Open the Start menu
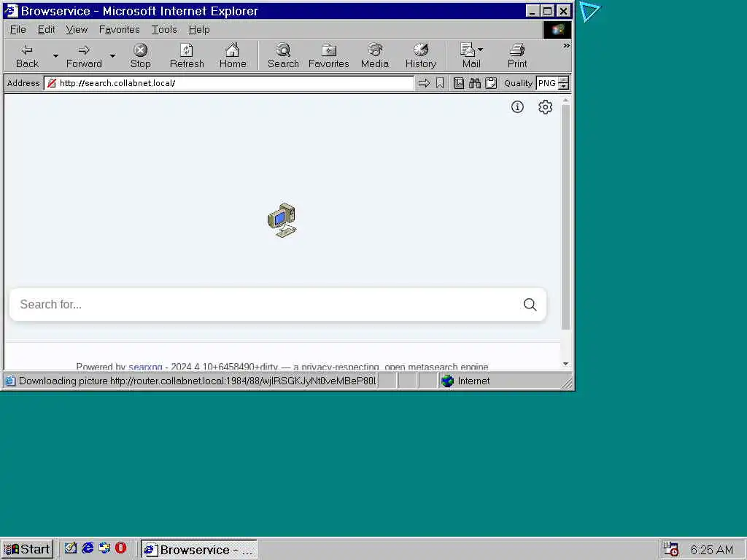Screen dimensions: 747x560 point(27,549)
